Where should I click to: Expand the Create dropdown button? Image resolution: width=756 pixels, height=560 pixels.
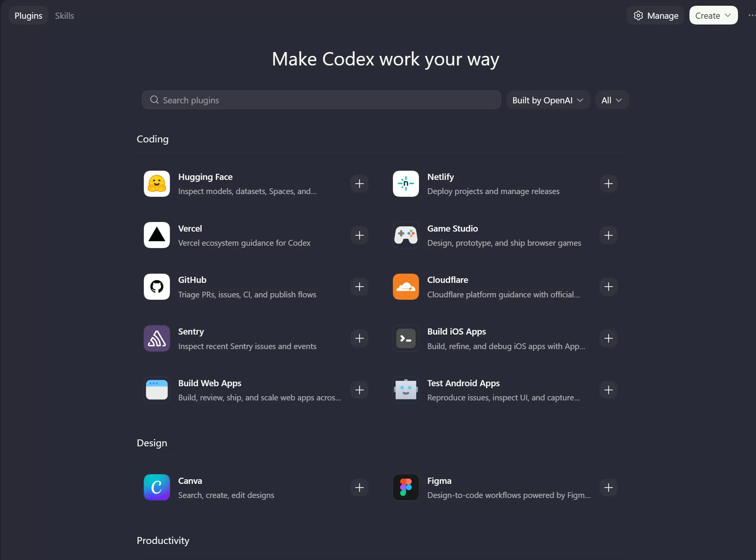click(x=713, y=15)
